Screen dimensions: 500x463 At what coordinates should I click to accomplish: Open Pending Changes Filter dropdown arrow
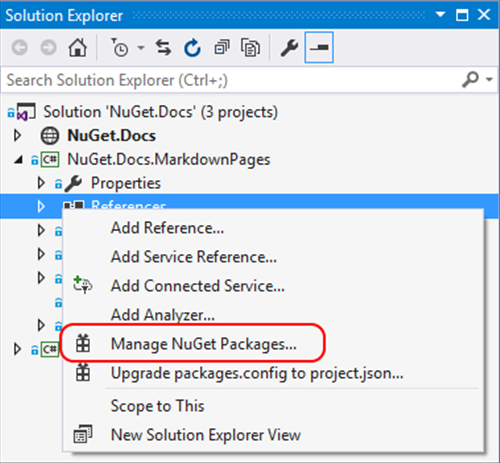tap(141, 48)
